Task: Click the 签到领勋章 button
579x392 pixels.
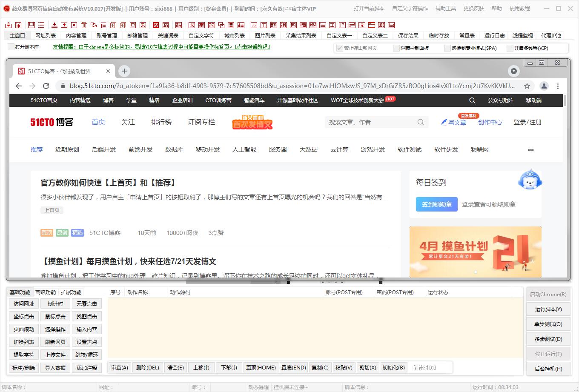Action: click(437, 204)
